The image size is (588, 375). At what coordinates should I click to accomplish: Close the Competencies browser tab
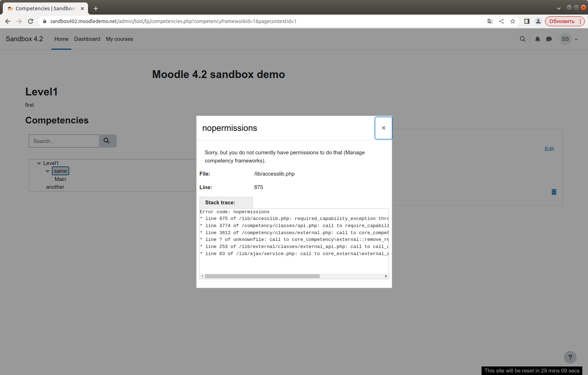click(x=82, y=9)
